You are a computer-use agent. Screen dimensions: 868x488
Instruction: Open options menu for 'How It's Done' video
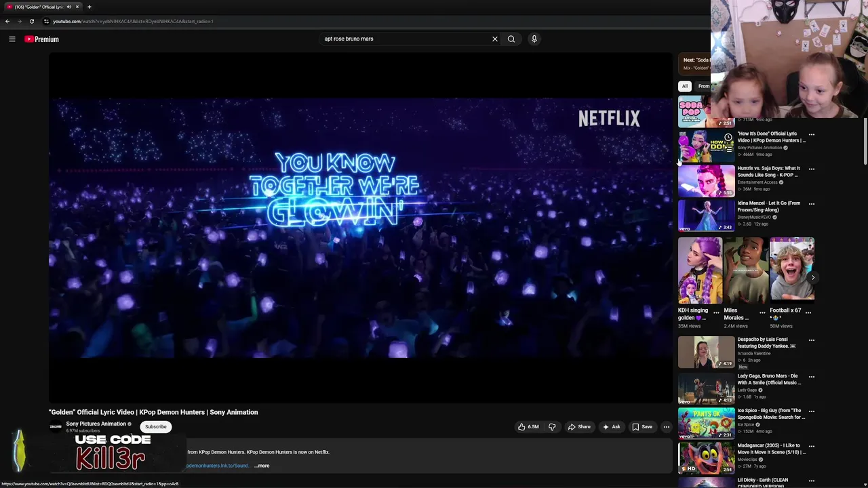[812, 134]
